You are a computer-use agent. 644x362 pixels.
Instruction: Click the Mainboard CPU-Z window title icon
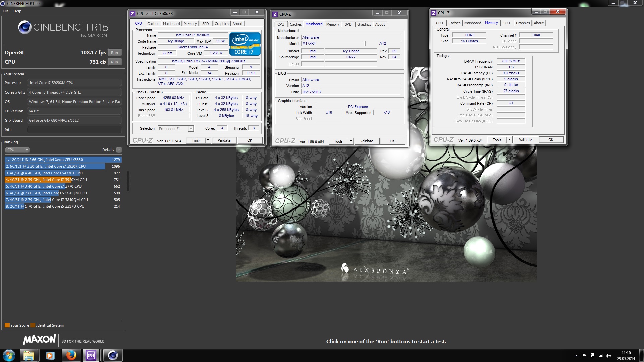pyautogui.click(x=275, y=14)
